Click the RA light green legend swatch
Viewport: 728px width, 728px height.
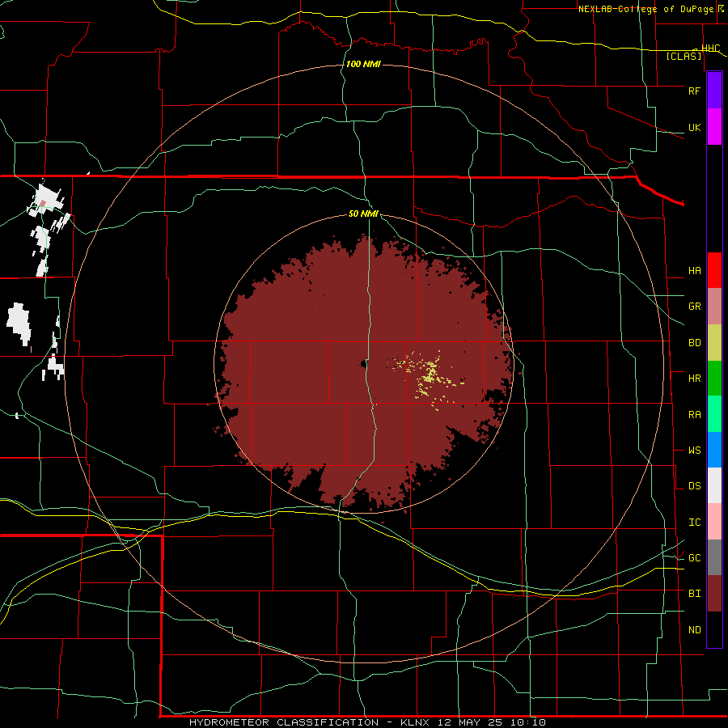click(714, 413)
